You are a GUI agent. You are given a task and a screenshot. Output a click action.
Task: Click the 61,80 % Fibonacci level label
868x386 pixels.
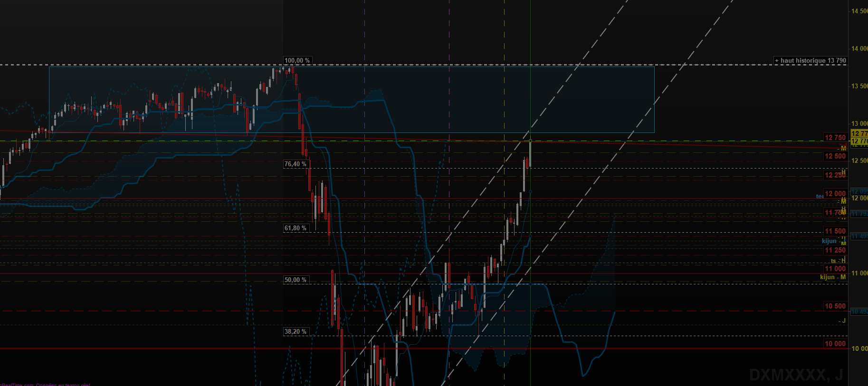[296, 228]
